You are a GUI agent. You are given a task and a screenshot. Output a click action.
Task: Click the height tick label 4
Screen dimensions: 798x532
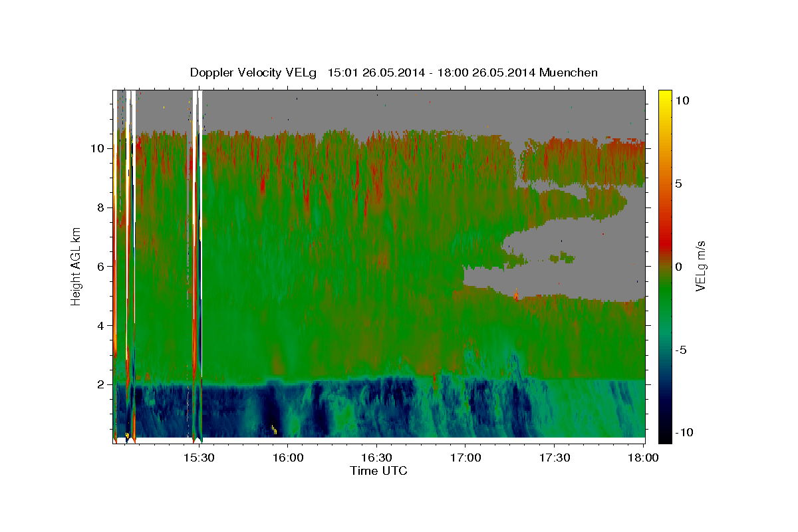click(x=99, y=325)
